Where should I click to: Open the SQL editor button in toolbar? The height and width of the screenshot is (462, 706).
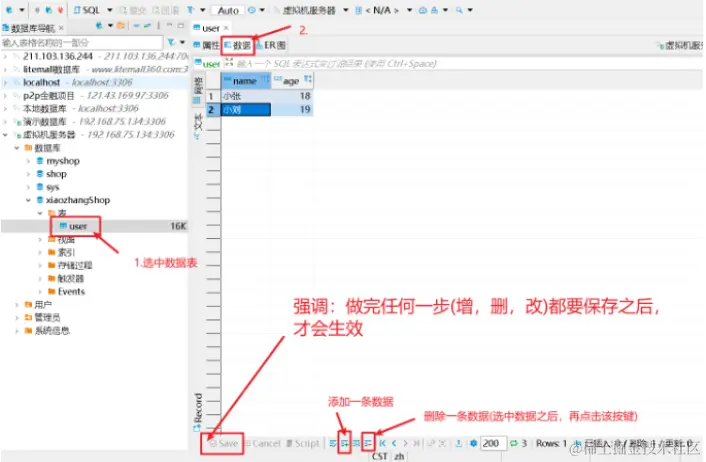click(86, 10)
